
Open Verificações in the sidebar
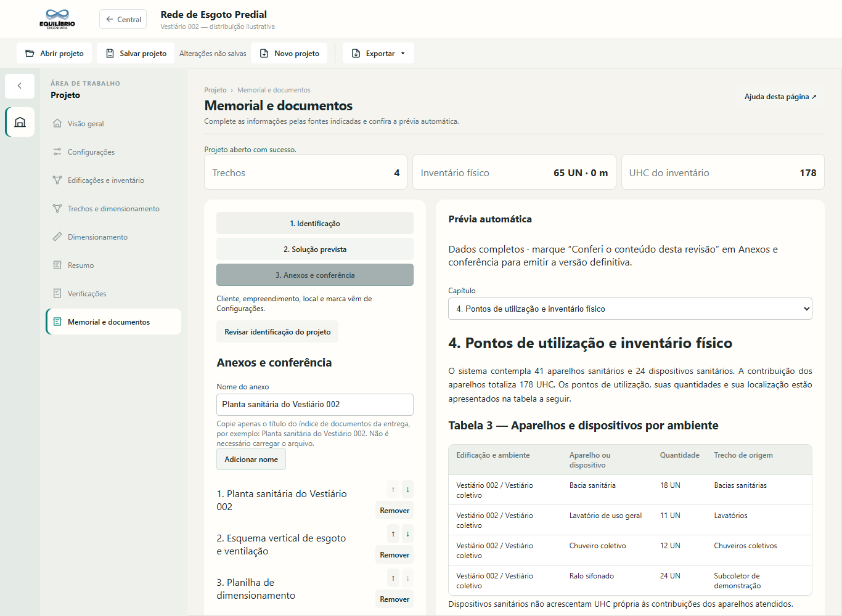click(113, 293)
